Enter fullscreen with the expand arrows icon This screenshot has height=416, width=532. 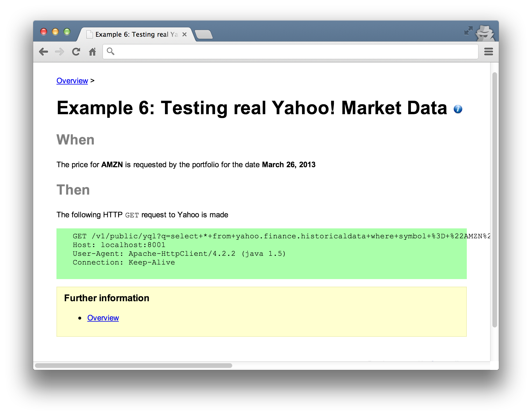[468, 31]
